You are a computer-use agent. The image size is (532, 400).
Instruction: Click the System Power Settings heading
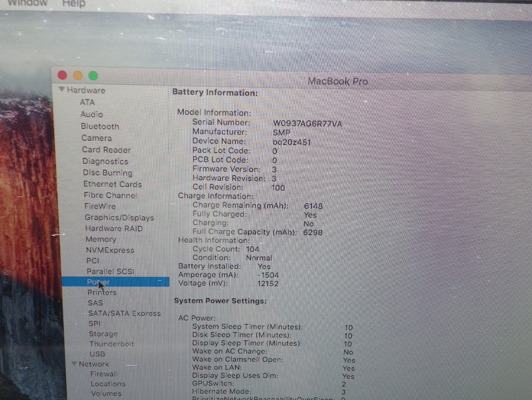[x=220, y=301]
